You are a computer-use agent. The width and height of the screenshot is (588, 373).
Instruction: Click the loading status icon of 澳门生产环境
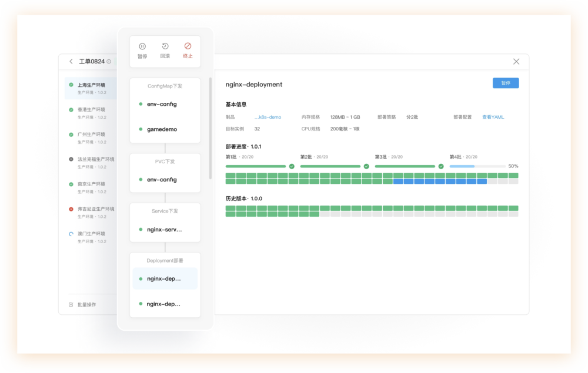click(x=71, y=234)
